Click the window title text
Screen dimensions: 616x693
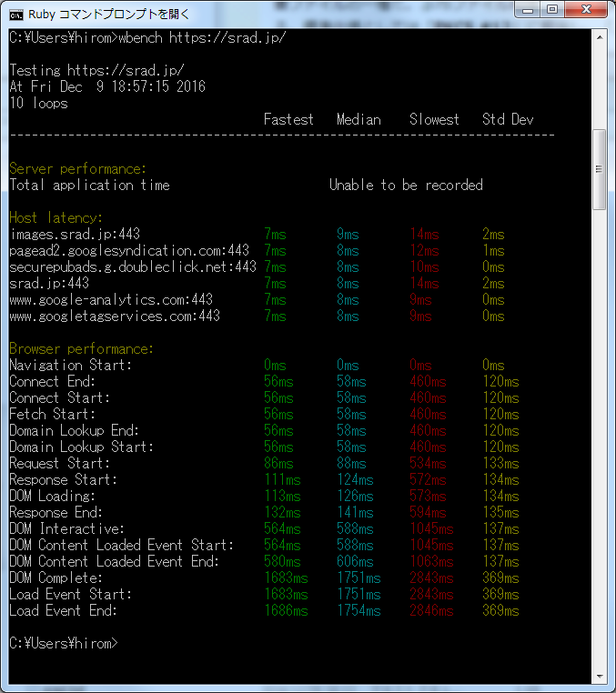[109, 15]
